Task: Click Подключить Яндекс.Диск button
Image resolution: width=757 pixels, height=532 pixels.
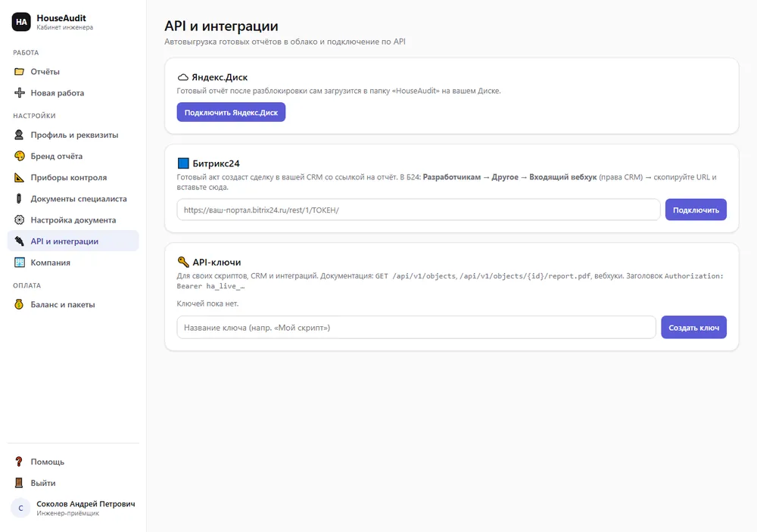Action: coord(231,112)
